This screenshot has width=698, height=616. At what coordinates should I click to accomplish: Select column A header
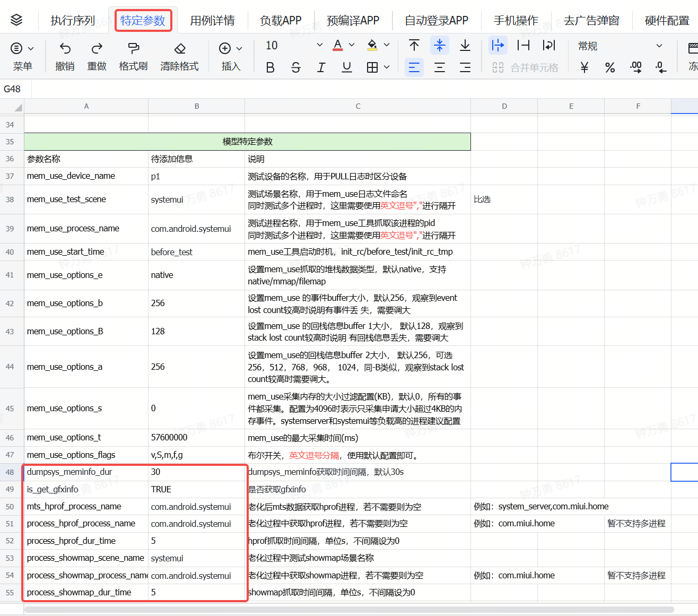click(86, 106)
